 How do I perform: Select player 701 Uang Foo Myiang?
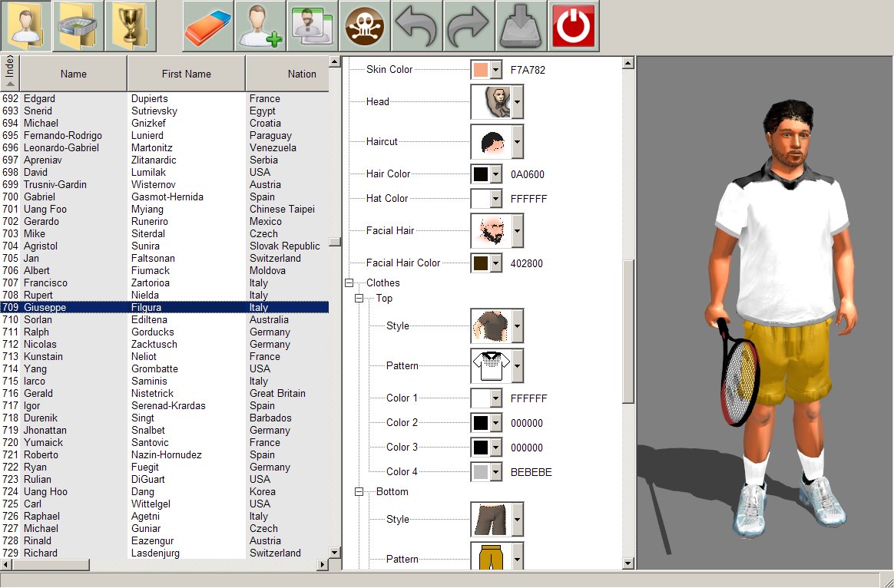point(164,209)
